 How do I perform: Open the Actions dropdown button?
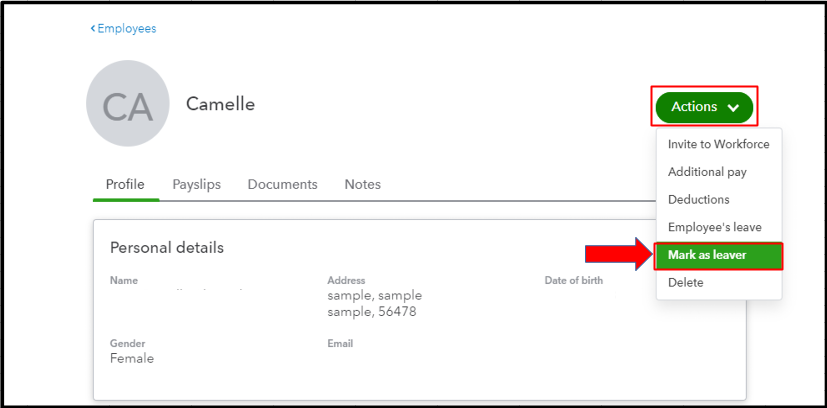pos(704,107)
